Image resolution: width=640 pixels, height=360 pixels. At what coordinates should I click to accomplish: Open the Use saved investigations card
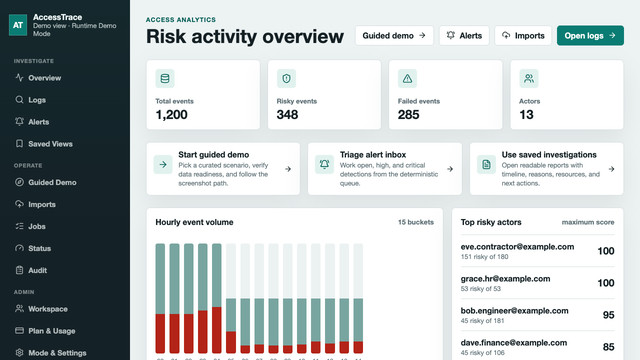(547, 169)
